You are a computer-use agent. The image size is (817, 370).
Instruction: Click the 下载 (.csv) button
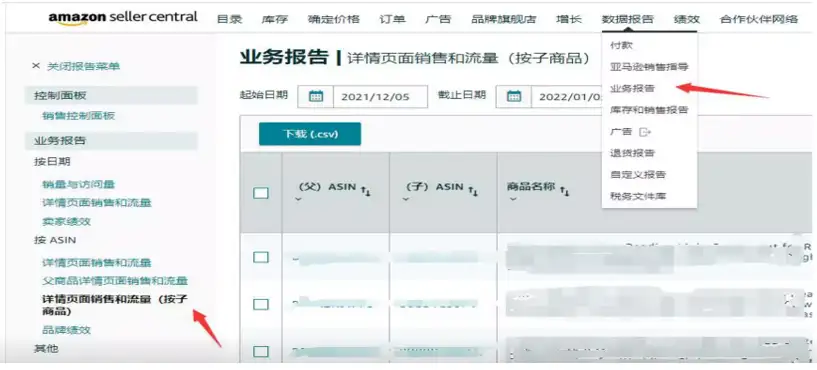[x=310, y=134]
